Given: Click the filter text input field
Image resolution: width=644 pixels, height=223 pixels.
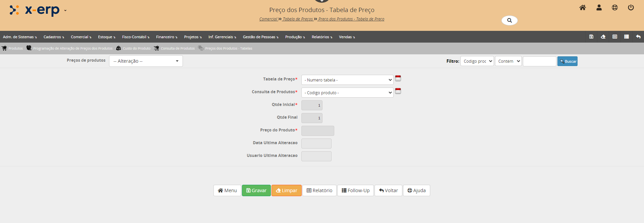Looking at the screenshot, I should (x=539, y=61).
